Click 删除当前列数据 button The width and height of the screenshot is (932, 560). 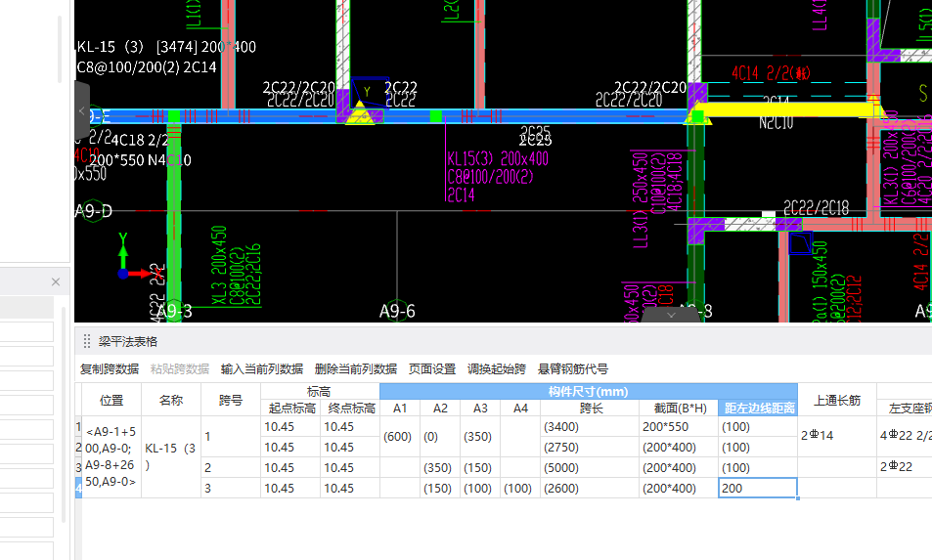point(355,368)
